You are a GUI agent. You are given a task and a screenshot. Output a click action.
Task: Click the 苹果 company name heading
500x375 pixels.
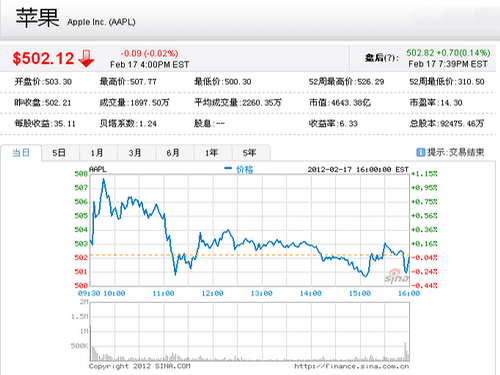tap(38, 18)
